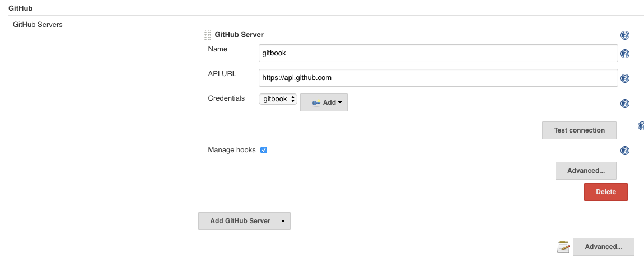Click the Manage hooks label text
644x263 pixels.
pos(231,150)
